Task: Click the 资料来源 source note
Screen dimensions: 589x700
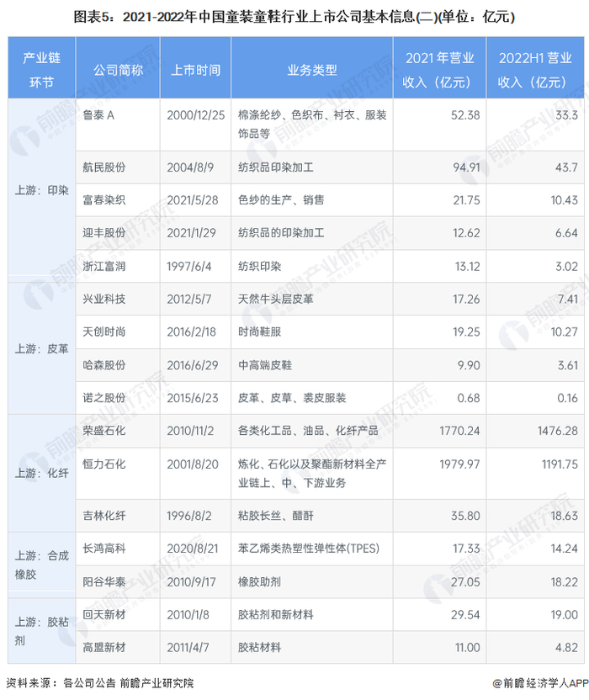Action: click(99, 683)
